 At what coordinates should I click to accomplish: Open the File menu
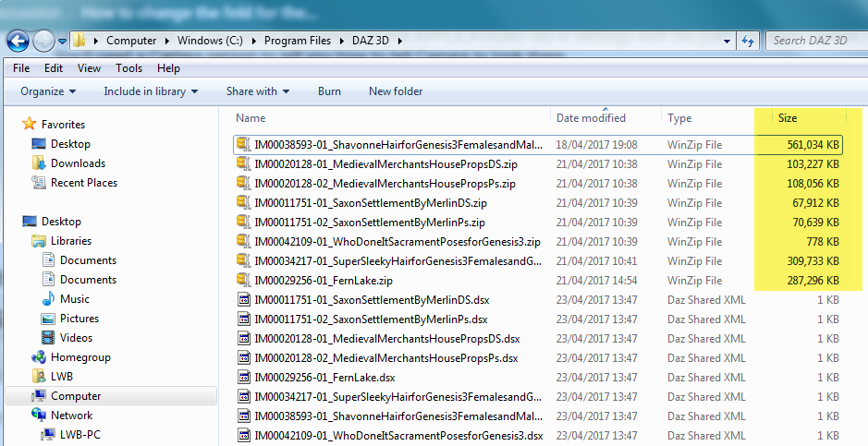21,68
